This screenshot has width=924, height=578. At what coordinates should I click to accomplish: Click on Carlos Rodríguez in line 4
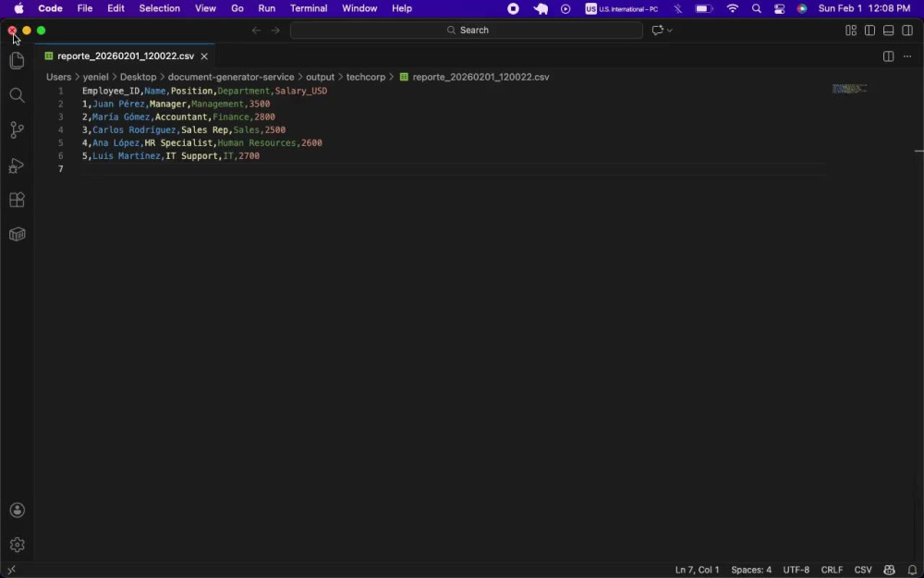coord(134,129)
